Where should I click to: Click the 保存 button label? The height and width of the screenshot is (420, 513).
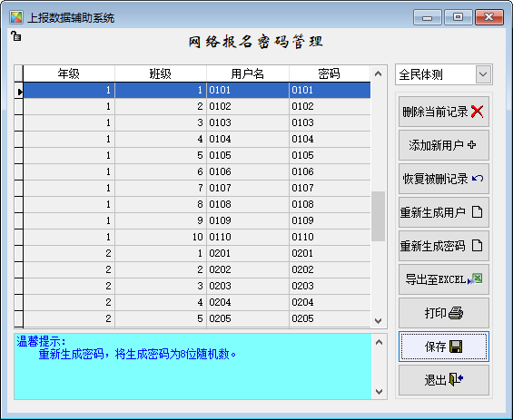click(435, 347)
